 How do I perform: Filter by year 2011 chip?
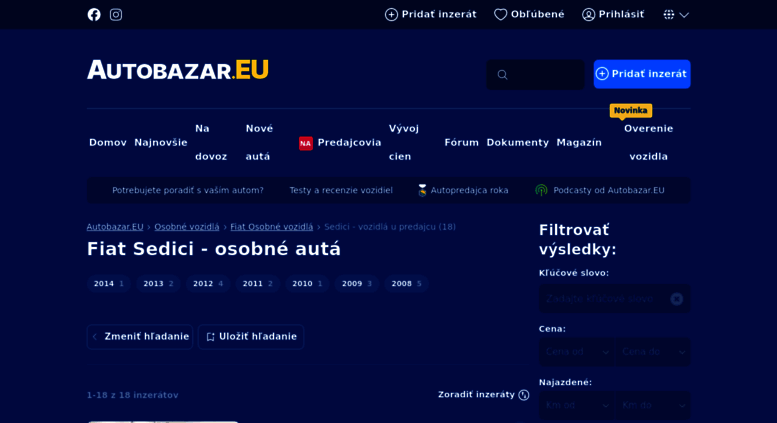[257, 284]
